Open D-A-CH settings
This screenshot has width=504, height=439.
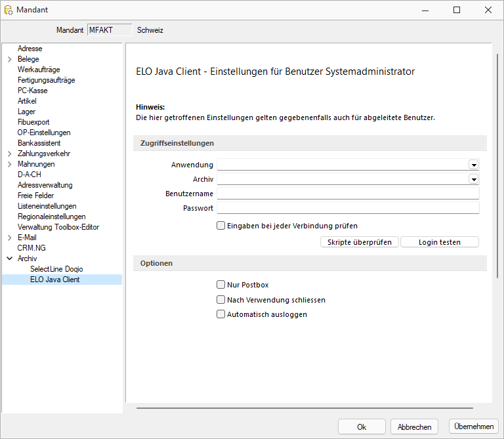click(x=30, y=175)
